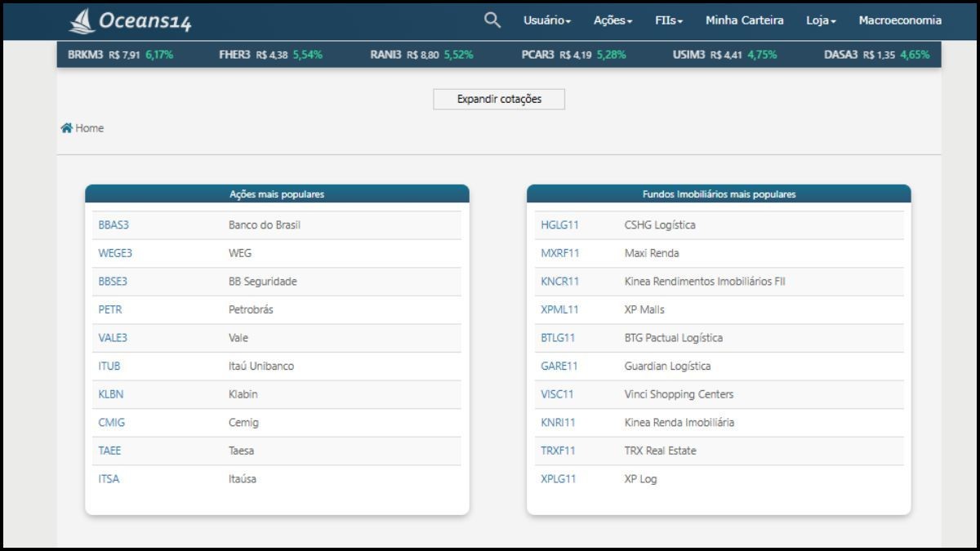Viewport: 980px width, 551px height.
Task: Select the XPML11 ticker link
Action: [x=559, y=309]
